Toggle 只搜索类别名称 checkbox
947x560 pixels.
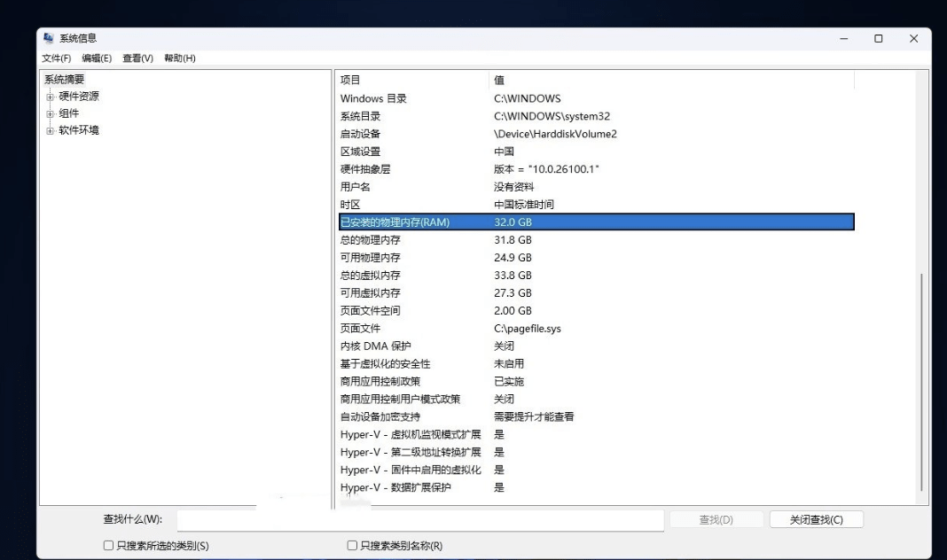click(x=352, y=546)
